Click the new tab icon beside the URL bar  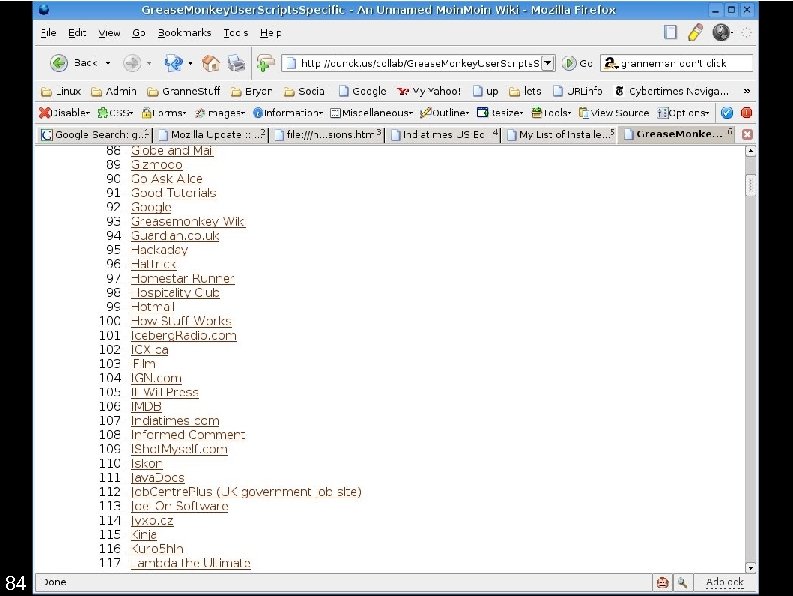pyautogui.click(x=265, y=63)
